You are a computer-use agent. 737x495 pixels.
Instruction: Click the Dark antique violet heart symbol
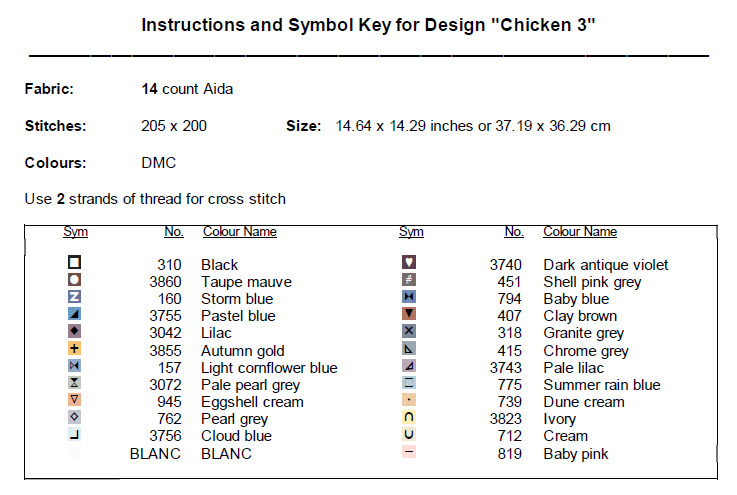[409, 264]
